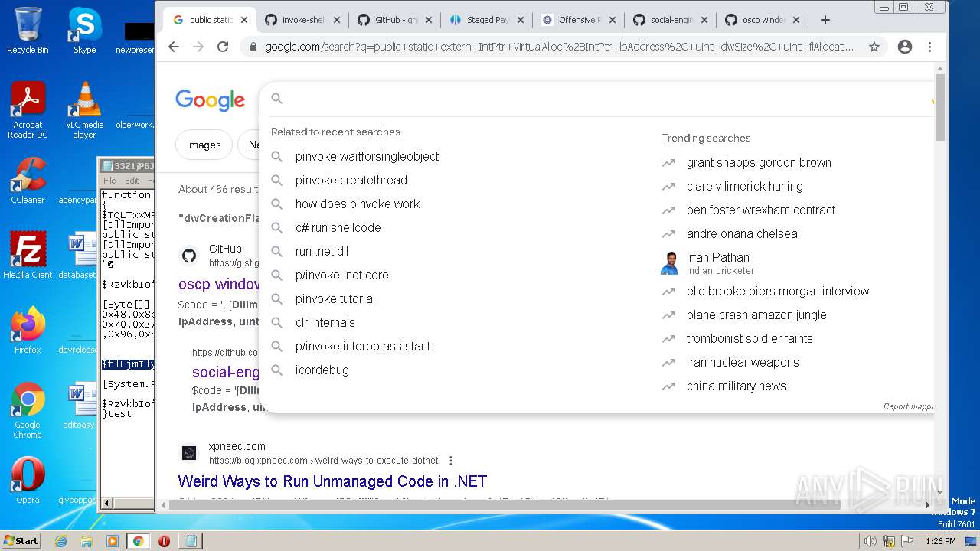Open options for the xpnsec.com result
Viewport: 980px width, 551px height.
(x=451, y=461)
